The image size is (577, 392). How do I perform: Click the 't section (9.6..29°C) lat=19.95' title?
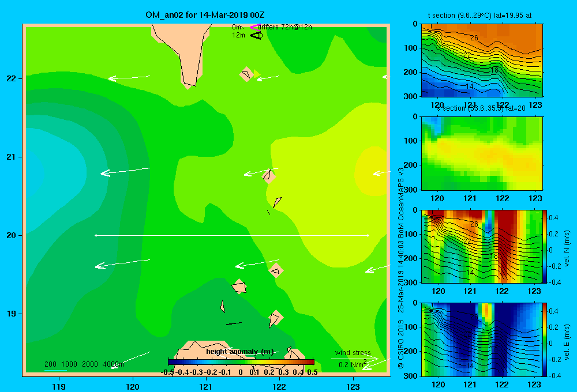479,16
